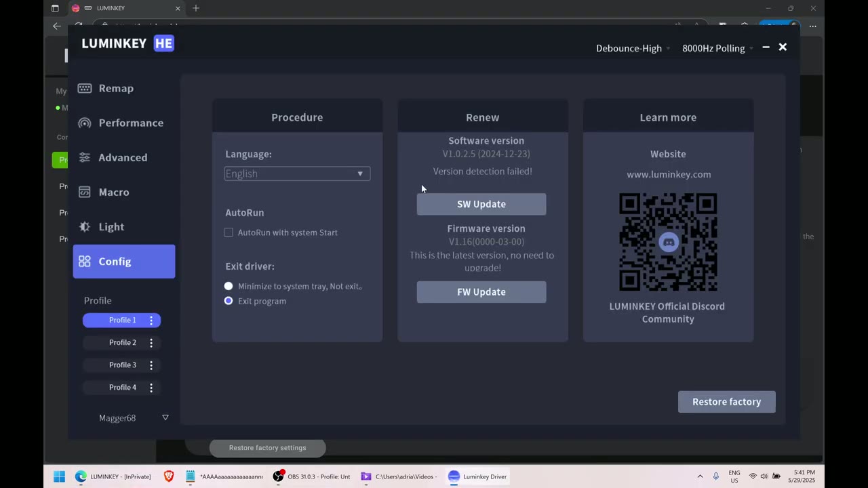Open Profile 4's three-dot menu
868x488 pixels.
[x=151, y=387]
